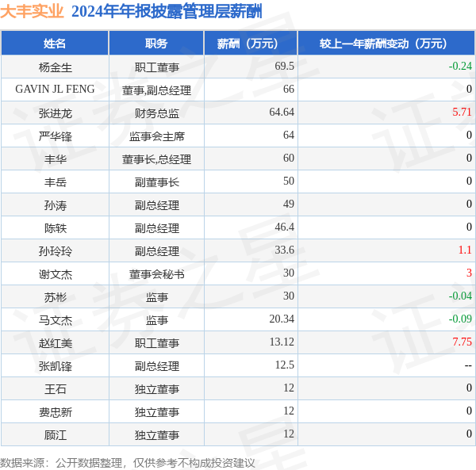This screenshot has width=476, height=470.
Task: Click the salary value 49
Action: [289, 204]
